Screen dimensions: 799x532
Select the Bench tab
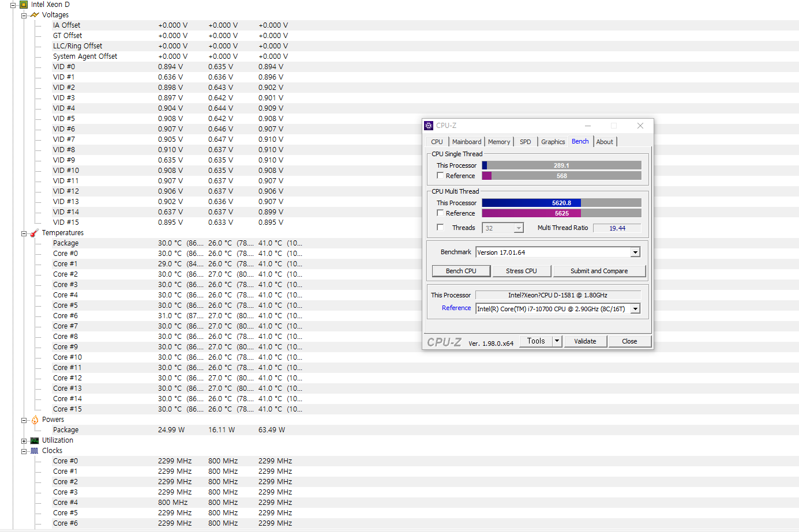580,141
